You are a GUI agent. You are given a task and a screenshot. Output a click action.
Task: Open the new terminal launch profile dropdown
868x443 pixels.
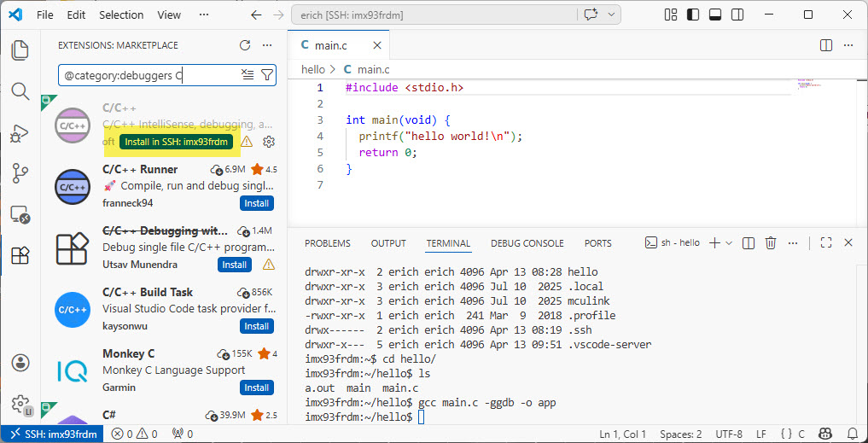point(729,243)
